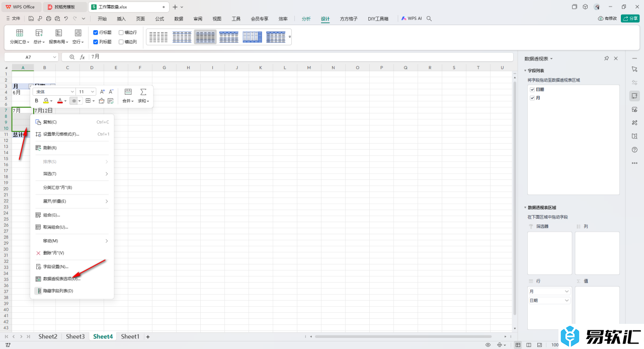
Task: Open the font color dropdown arrow
Action: tap(65, 101)
